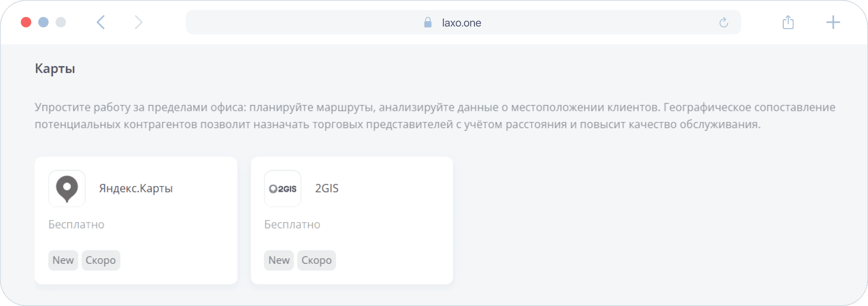Click the Бесплатно label under 2GIS
868x306 pixels.
(x=292, y=224)
